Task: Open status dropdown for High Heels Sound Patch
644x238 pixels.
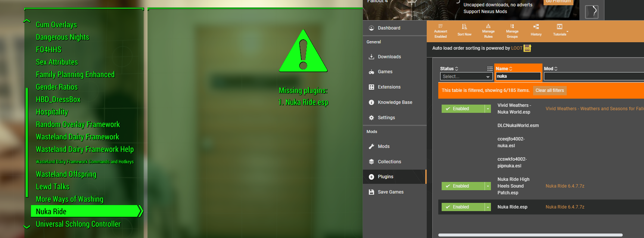Action: pos(488,186)
